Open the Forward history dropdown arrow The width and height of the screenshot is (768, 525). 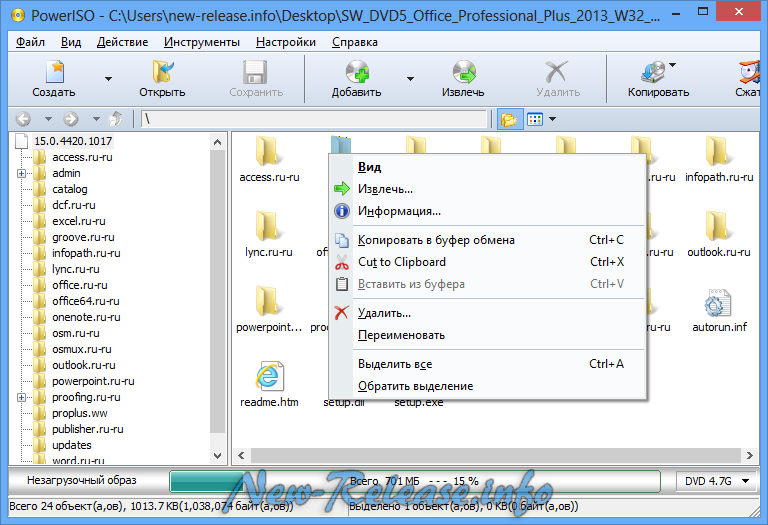point(96,119)
